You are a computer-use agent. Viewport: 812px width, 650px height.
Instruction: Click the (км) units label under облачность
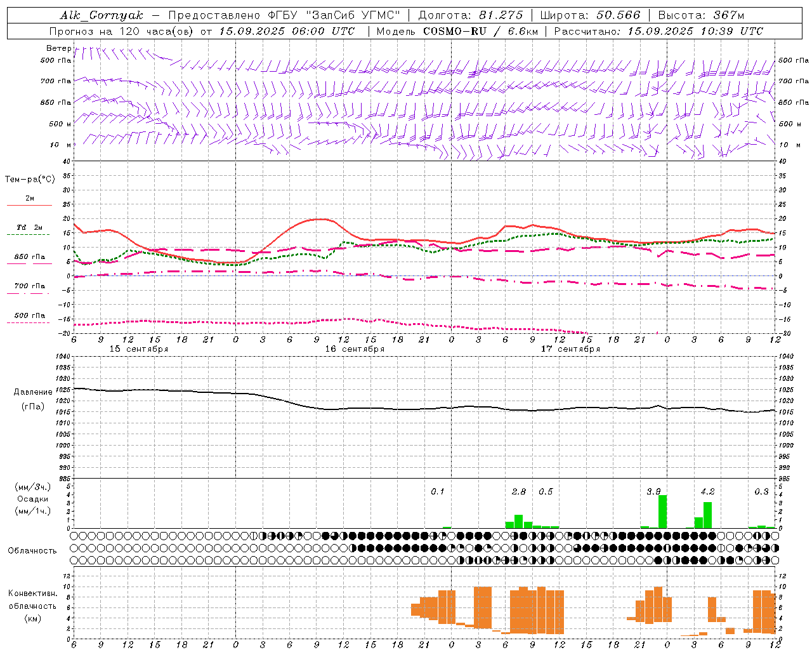pos(32,618)
